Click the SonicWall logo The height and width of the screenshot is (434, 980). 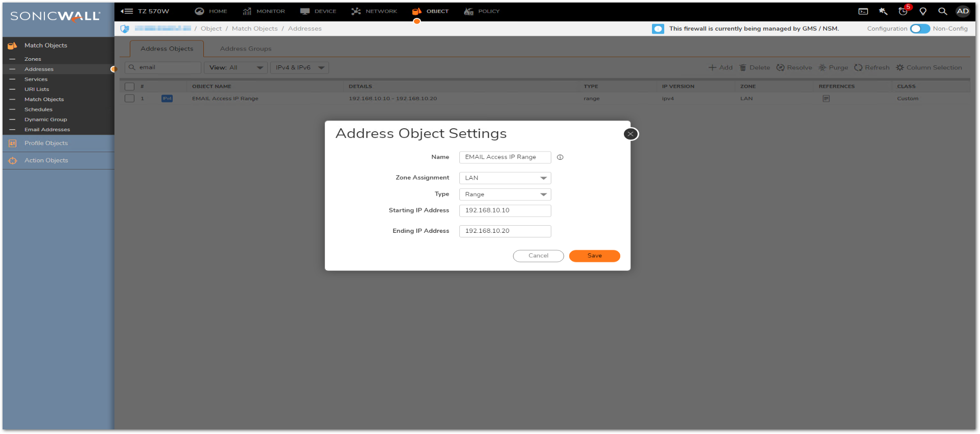55,16
